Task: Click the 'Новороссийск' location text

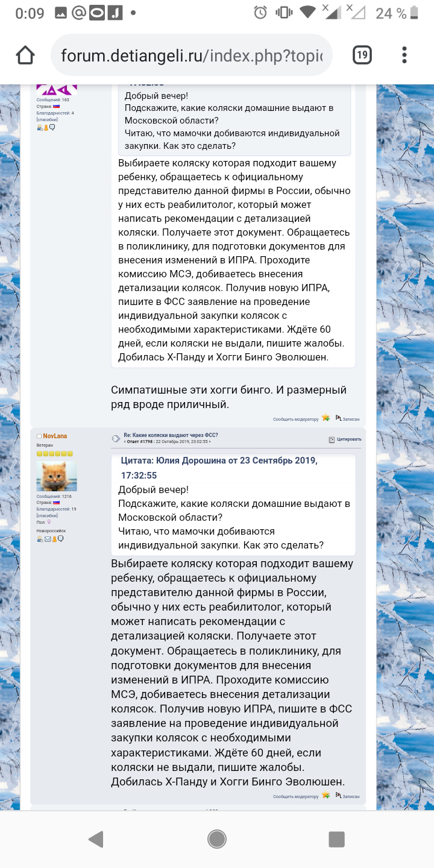Action: coord(51,530)
